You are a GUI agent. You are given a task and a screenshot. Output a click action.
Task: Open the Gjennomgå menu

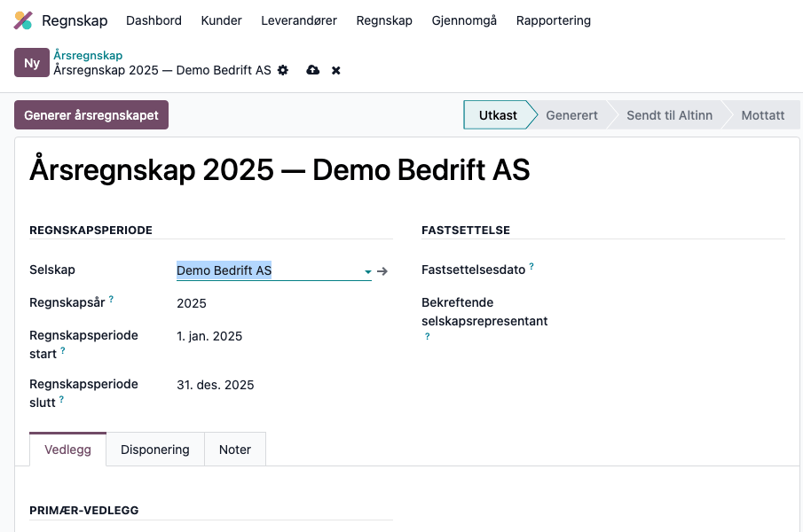click(x=464, y=20)
